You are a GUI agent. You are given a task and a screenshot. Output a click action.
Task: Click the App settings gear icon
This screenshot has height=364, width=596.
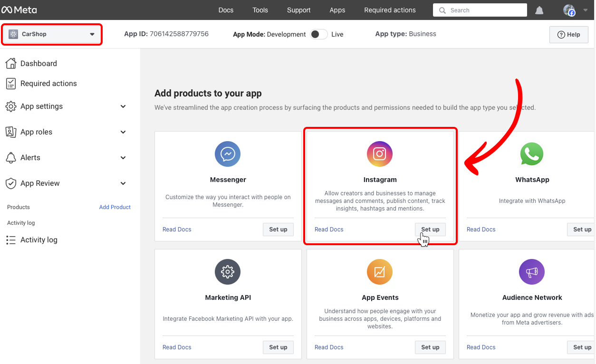point(11,106)
